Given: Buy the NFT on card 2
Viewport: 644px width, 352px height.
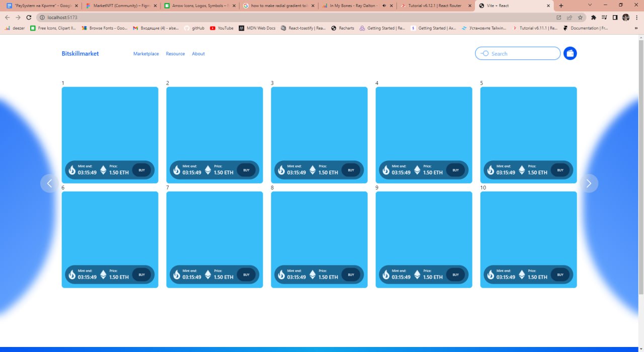Looking at the screenshot, I should coord(246,170).
